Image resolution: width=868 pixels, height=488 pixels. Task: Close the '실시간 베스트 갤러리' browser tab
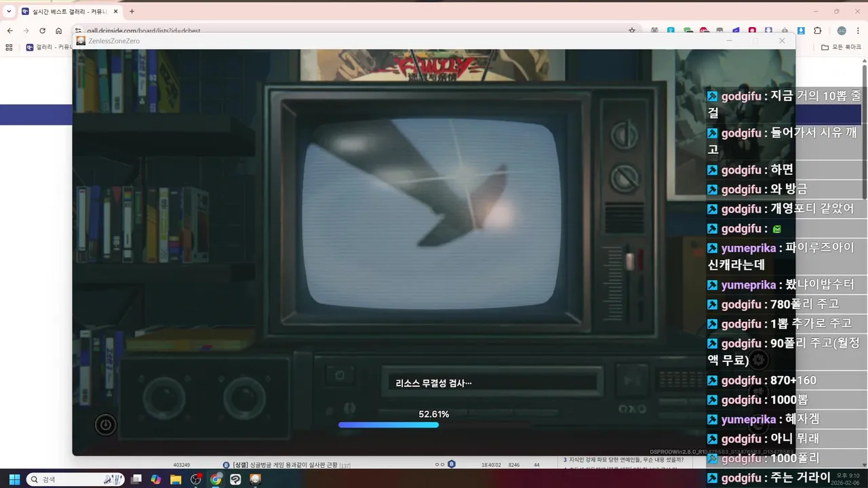point(115,12)
